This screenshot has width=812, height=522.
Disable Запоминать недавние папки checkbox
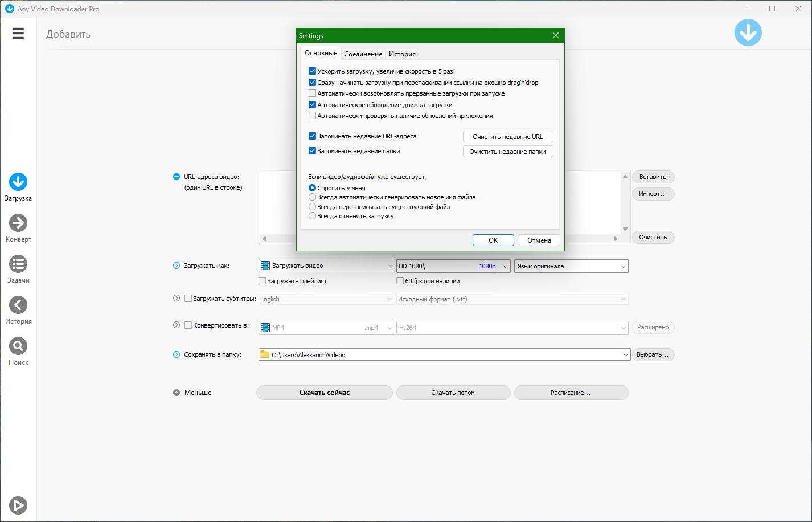[312, 151]
